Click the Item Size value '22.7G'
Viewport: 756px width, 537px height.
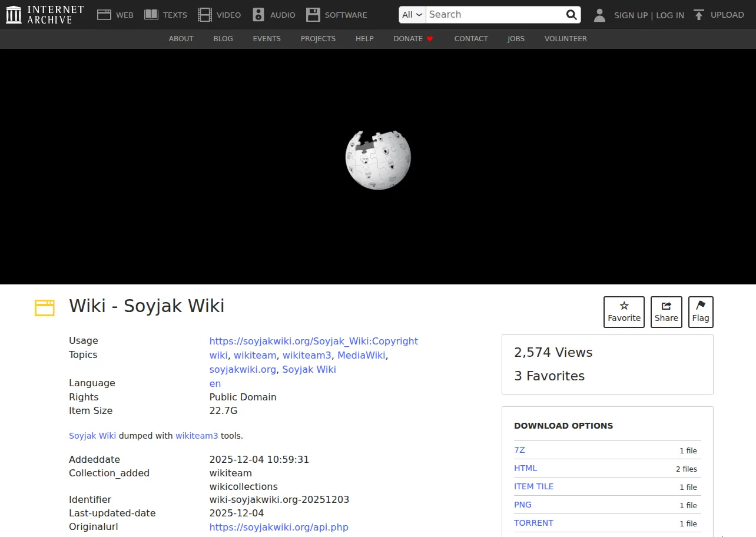coord(223,411)
